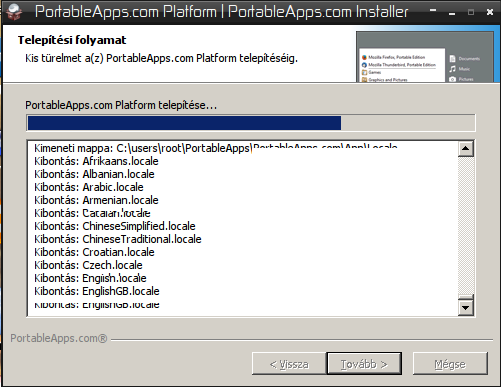Close the installer window
This screenshot has width=501, height=387.
tap(490, 12)
